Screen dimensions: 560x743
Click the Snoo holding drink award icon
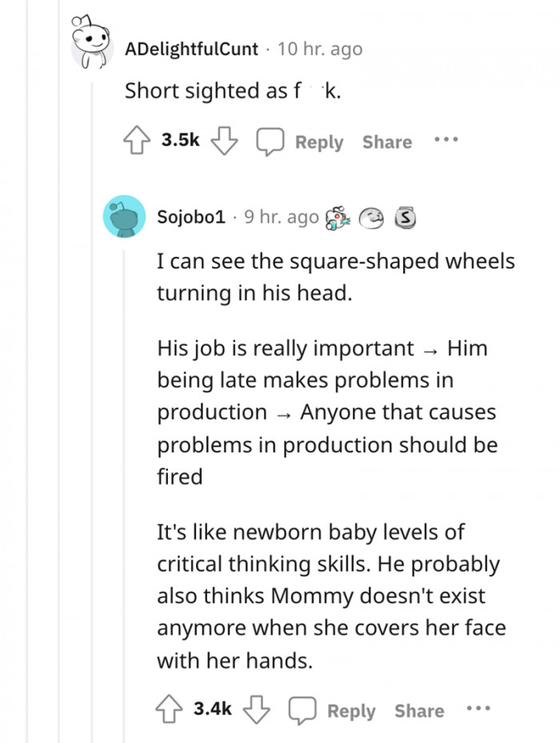[x=340, y=217]
